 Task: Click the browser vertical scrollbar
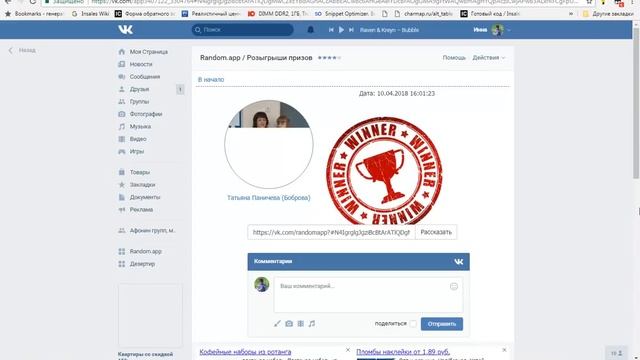coord(636,102)
